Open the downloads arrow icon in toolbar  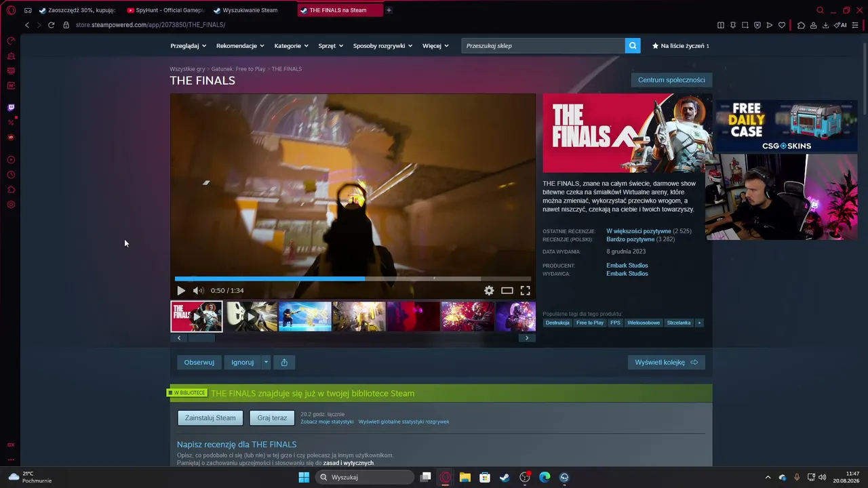825,25
